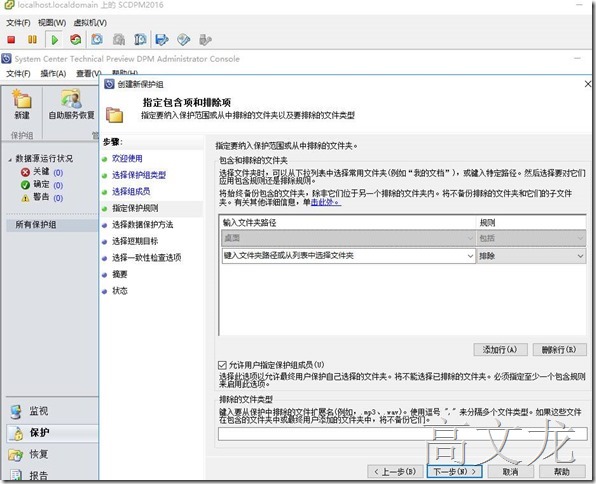Proceed with 下一步(N) button
Viewport: 596px width, 484px height.
(x=455, y=471)
